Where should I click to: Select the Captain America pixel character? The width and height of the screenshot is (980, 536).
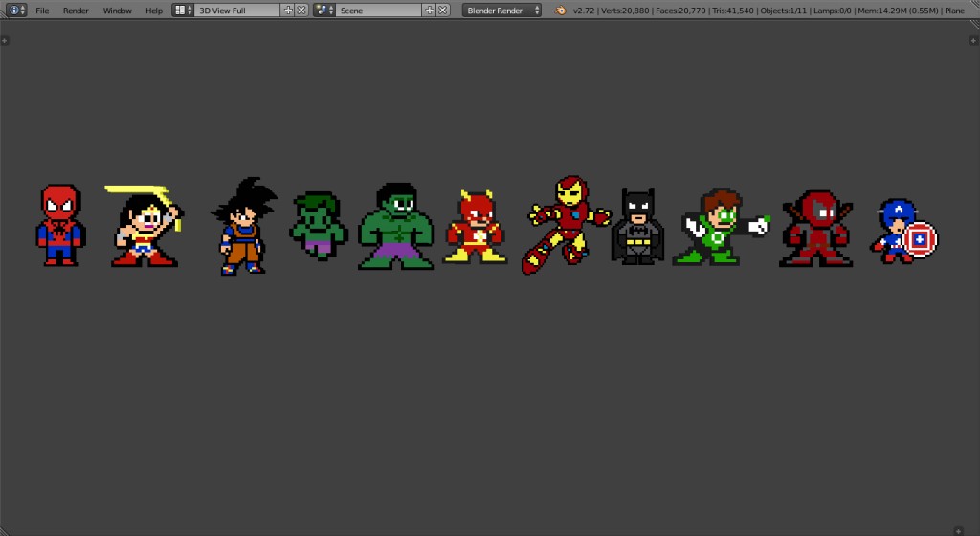(x=904, y=231)
